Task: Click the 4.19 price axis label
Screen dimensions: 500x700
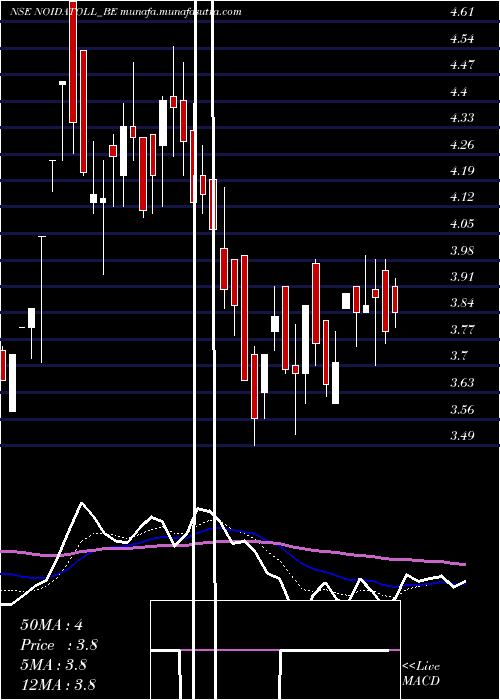Action: point(462,171)
